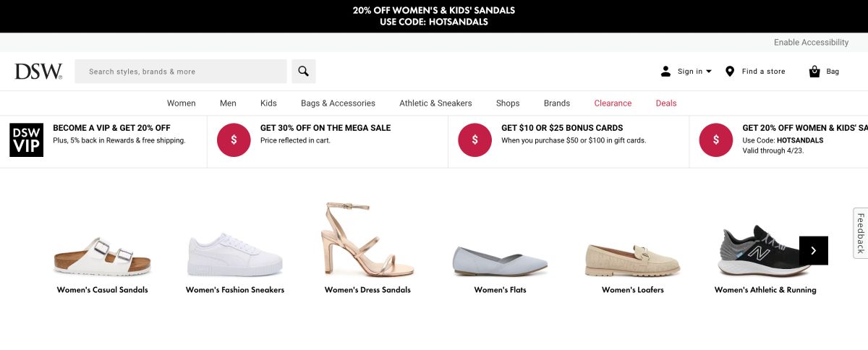Open the shopping Bag icon
Viewport: 868px width, 350px height.
coord(814,71)
